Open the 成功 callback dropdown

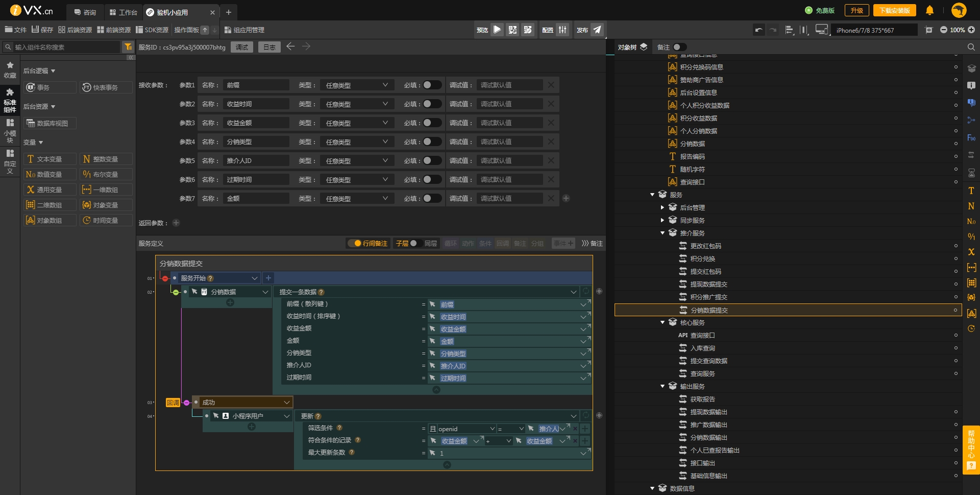tap(246, 402)
